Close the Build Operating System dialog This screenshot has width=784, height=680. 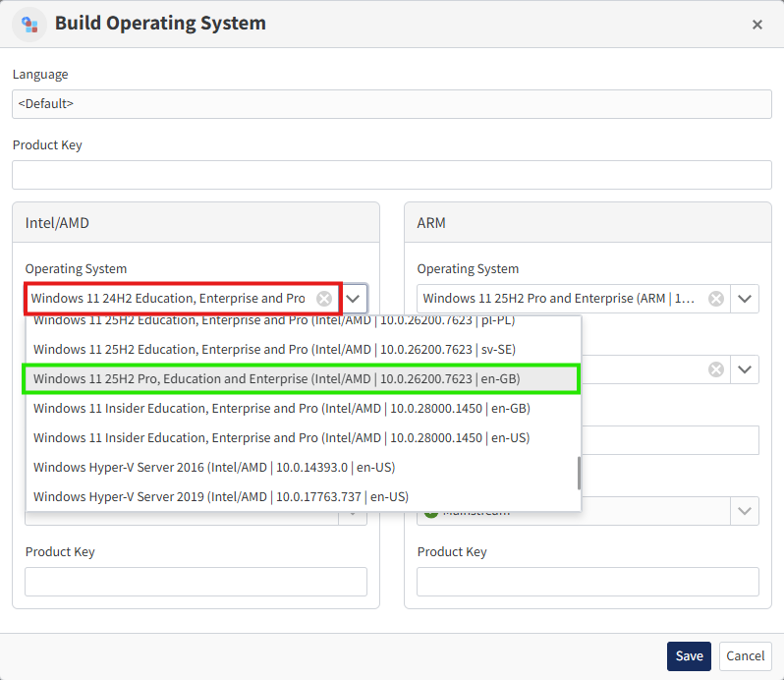click(x=756, y=25)
